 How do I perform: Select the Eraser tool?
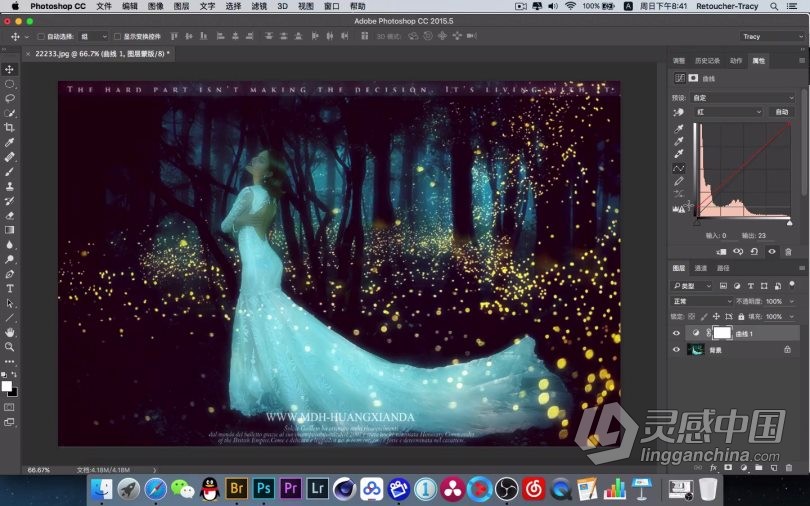point(9,215)
